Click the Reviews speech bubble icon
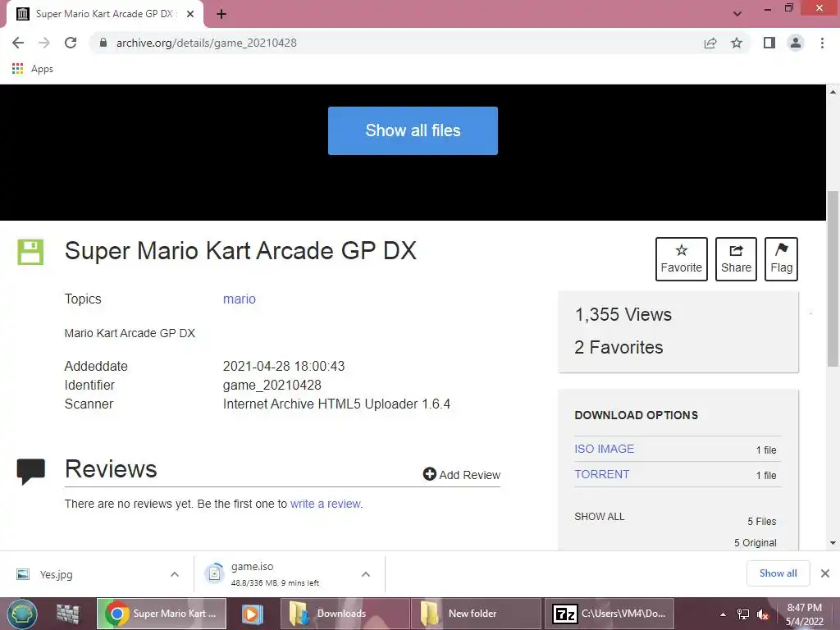840x630 pixels. [x=30, y=472]
